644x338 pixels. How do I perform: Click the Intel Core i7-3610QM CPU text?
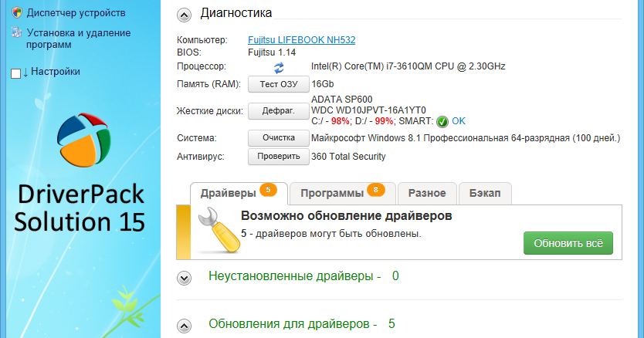(408, 66)
